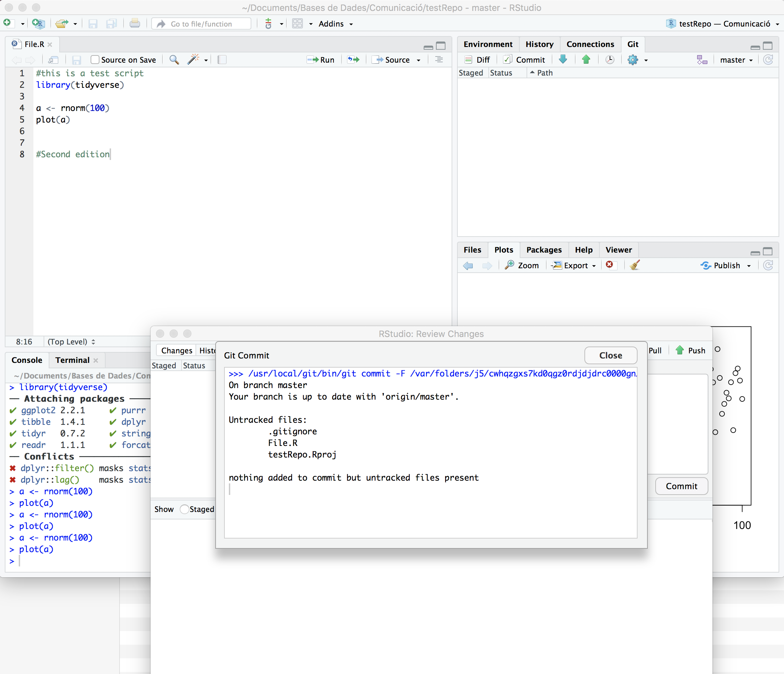784x674 pixels.
Task: Switch to the History tab
Action: pos(539,44)
